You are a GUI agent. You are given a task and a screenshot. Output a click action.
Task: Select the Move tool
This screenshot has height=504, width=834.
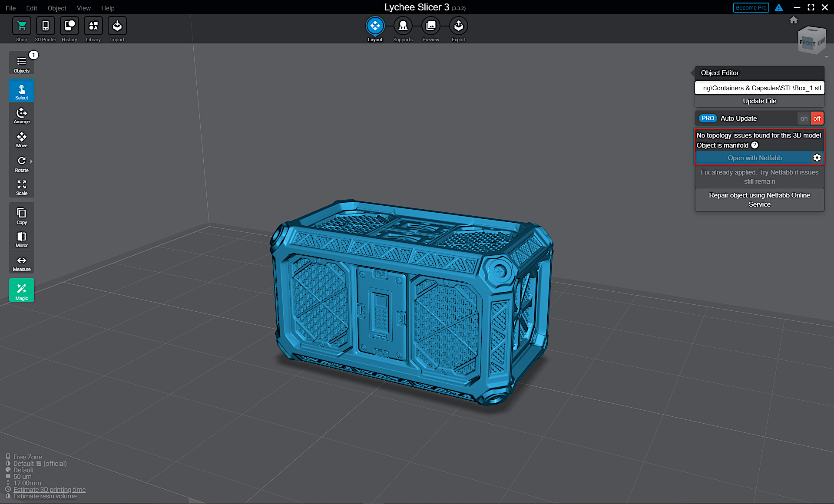point(21,138)
